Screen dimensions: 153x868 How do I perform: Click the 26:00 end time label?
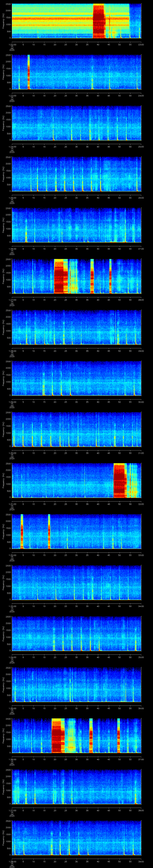[141, 198]
